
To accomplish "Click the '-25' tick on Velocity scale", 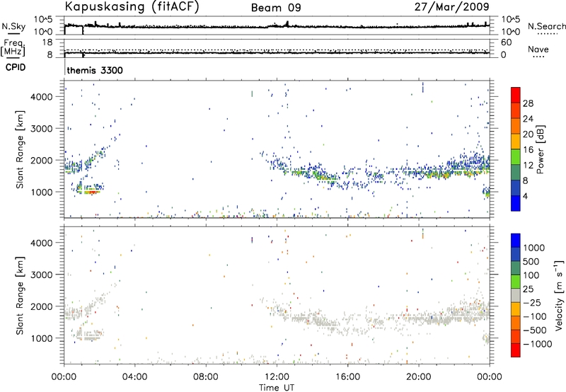I will point(532,303).
